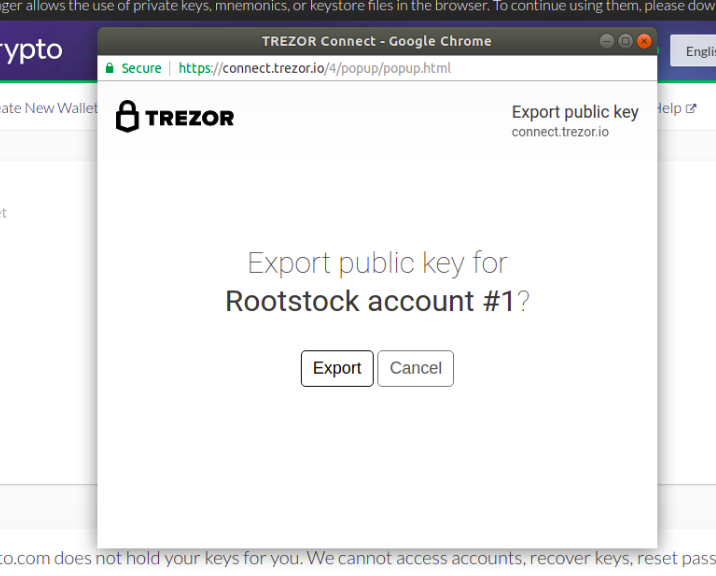716x576 pixels.
Task: Click the 'Rootstock account #1' text
Action: click(x=370, y=301)
